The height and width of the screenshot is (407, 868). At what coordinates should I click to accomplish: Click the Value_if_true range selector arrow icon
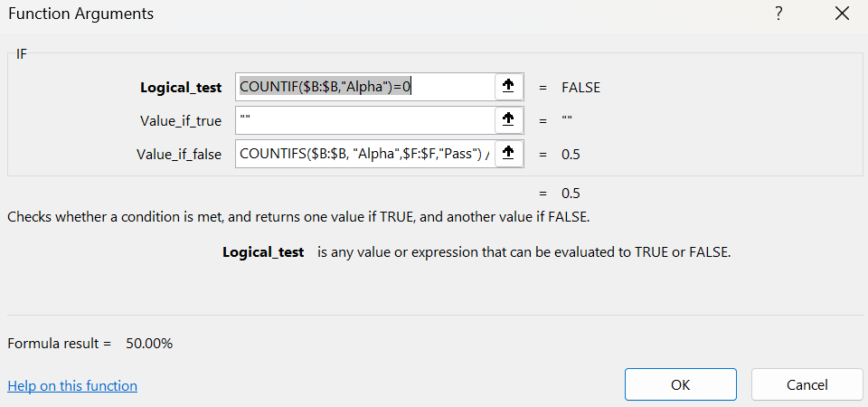point(508,120)
